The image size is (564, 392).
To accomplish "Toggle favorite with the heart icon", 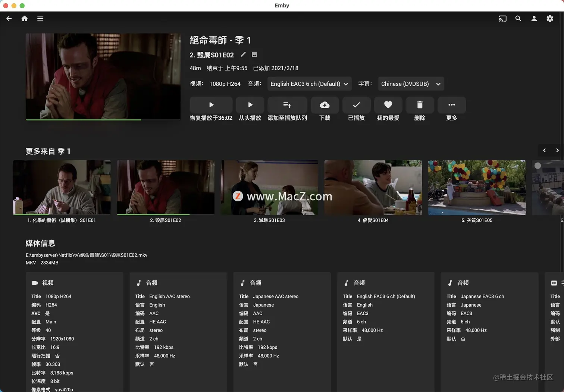I will click(x=388, y=105).
